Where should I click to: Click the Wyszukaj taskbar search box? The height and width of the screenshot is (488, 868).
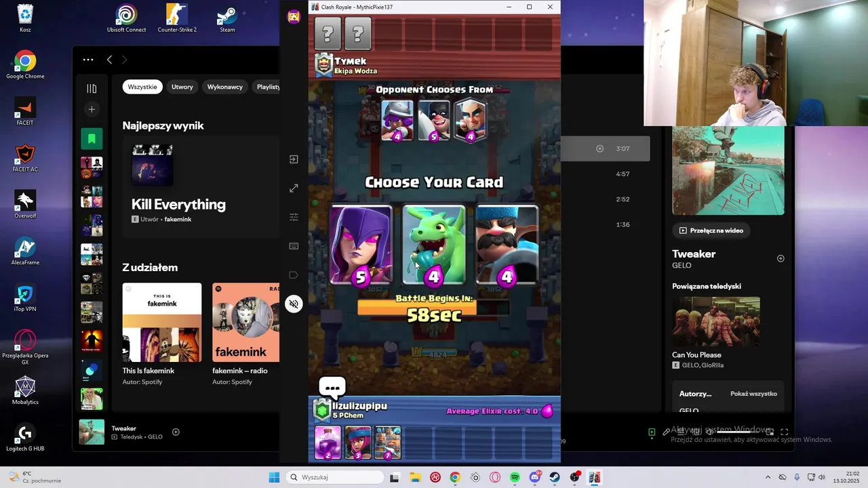(334, 477)
